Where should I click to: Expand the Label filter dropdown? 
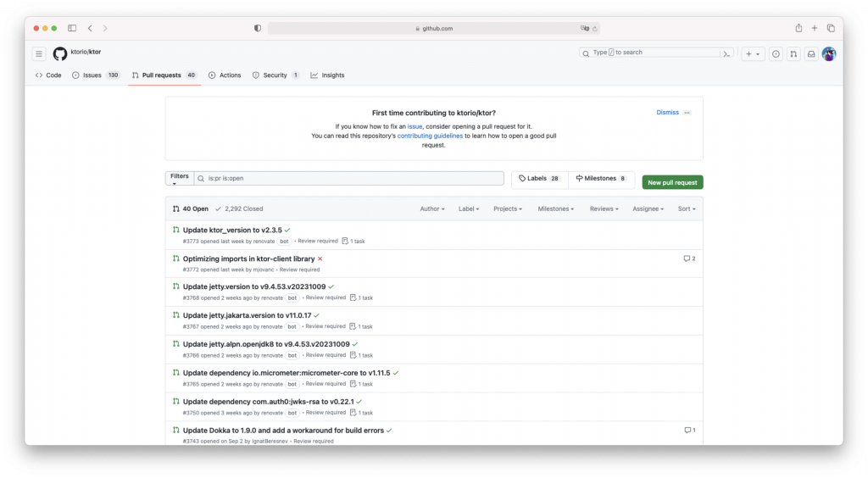point(468,208)
